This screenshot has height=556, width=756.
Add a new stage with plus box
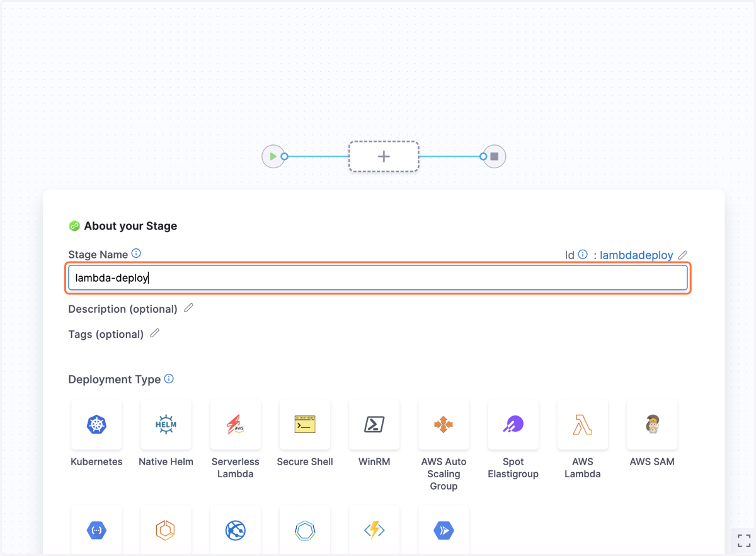pyautogui.click(x=384, y=156)
